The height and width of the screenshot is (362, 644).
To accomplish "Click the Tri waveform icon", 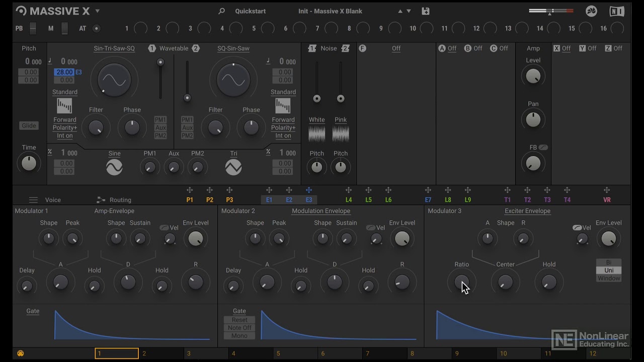I will (x=233, y=167).
